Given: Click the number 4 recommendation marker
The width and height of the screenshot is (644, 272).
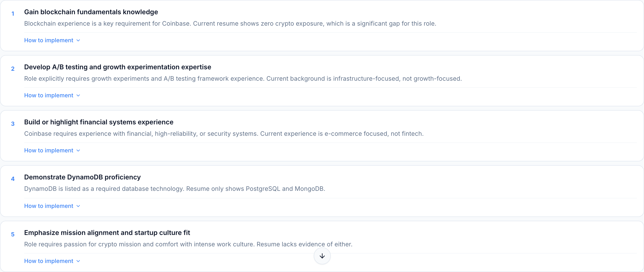Looking at the screenshot, I should (x=13, y=179).
